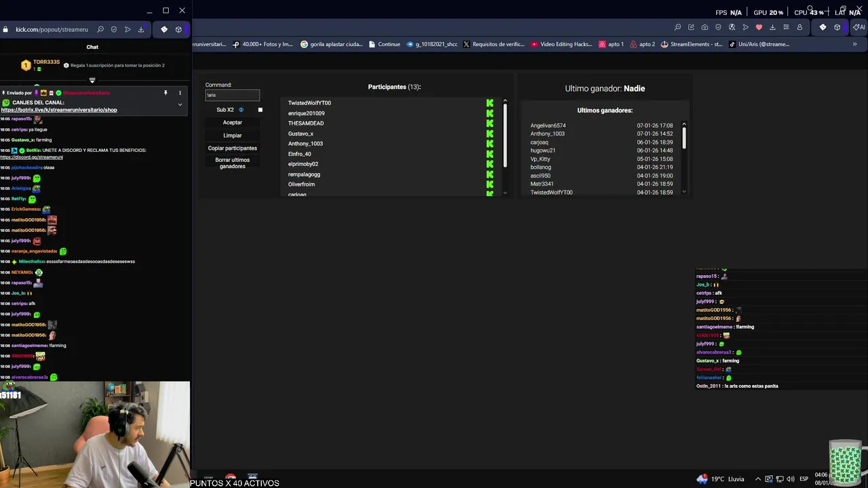This screenshot has height=488, width=868.
Task: Open the easy setup menu icon in main toolbar
Action: pos(786,27)
